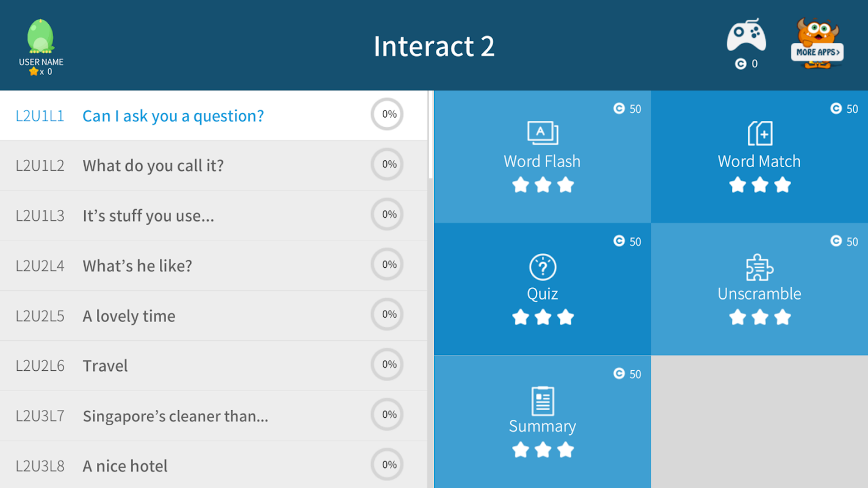Viewport: 868px width, 488px height.
Task: Select the Travel lesson
Action: (x=105, y=366)
